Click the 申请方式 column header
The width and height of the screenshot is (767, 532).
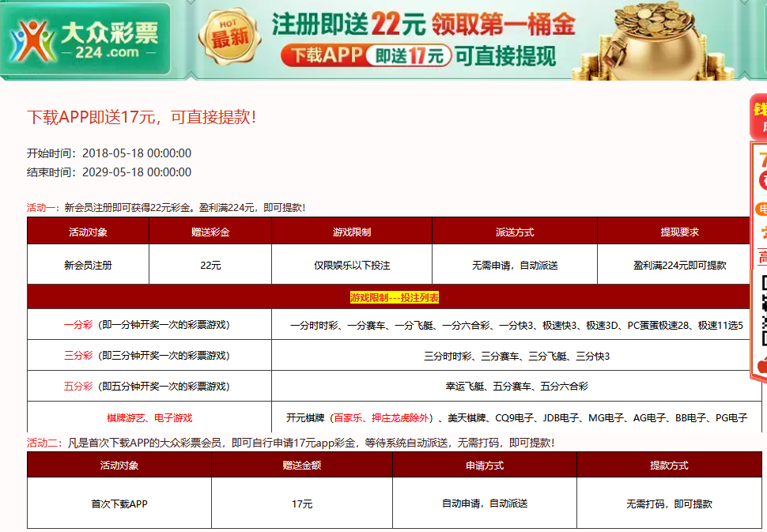click(x=485, y=465)
